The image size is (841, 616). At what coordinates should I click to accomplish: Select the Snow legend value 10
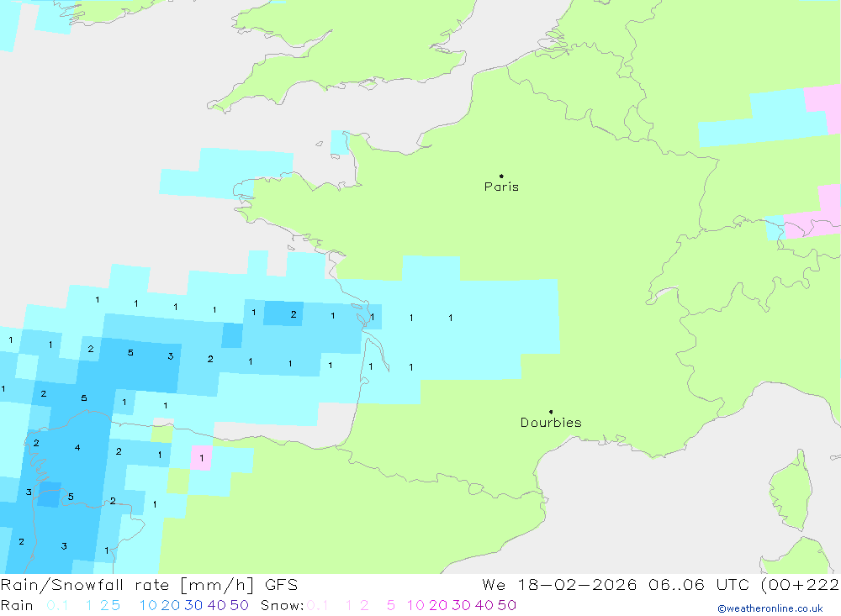[x=415, y=605]
